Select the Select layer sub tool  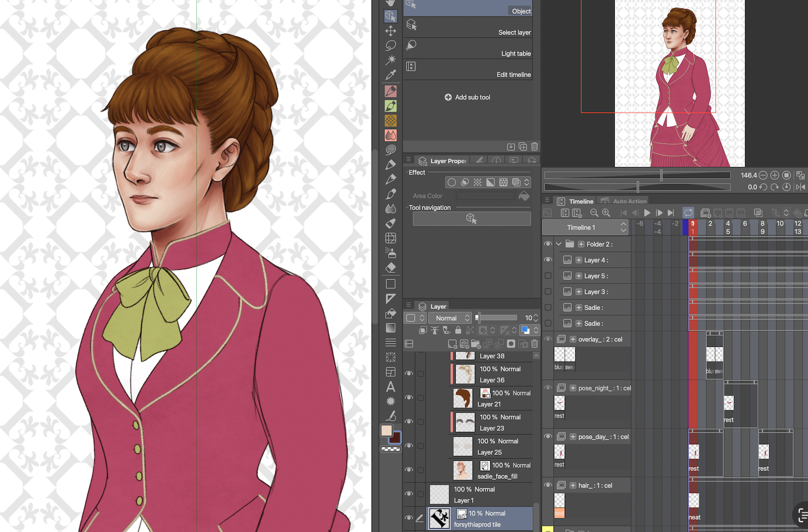[x=468, y=27]
